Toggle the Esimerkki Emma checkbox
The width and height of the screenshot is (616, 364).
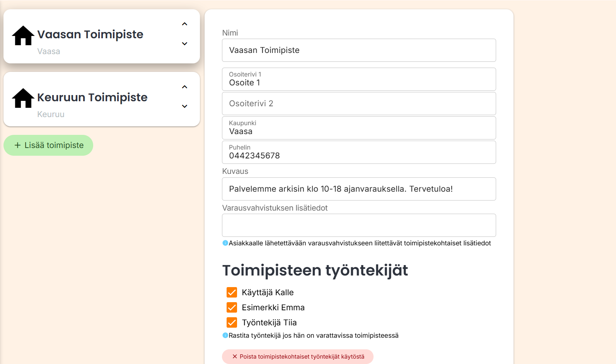(232, 308)
